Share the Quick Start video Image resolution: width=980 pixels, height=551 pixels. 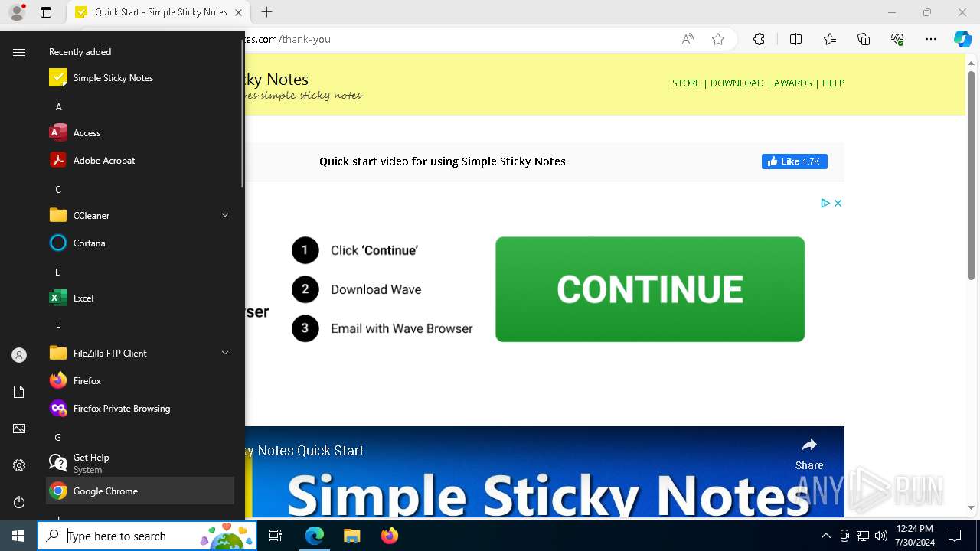[x=809, y=453]
